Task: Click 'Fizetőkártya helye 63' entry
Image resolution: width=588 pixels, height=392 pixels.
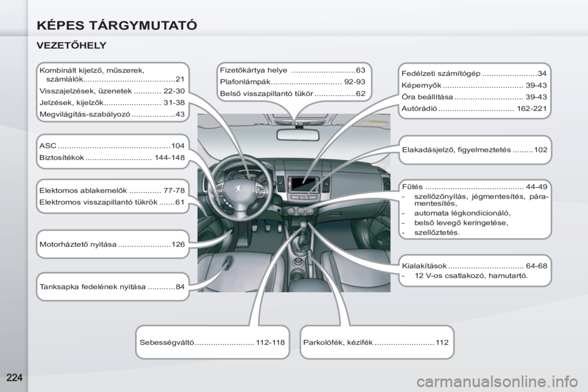Action: pos(293,70)
